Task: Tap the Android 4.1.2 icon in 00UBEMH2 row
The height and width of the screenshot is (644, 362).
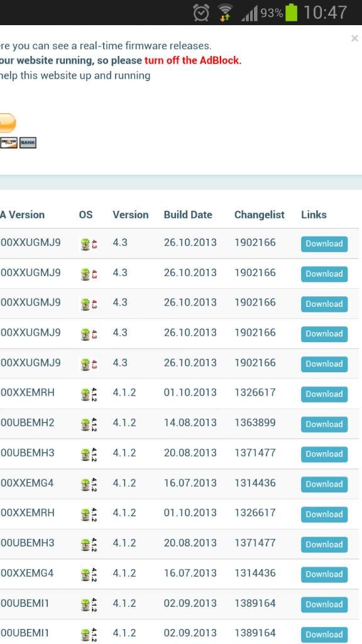Action: [x=89, y=425]
